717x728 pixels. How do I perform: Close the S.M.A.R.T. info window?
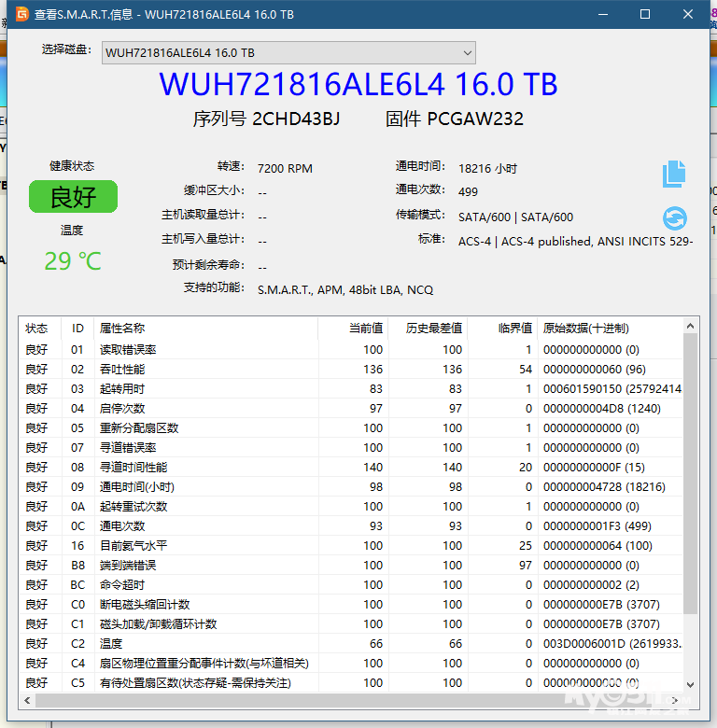tap(688, 14)
